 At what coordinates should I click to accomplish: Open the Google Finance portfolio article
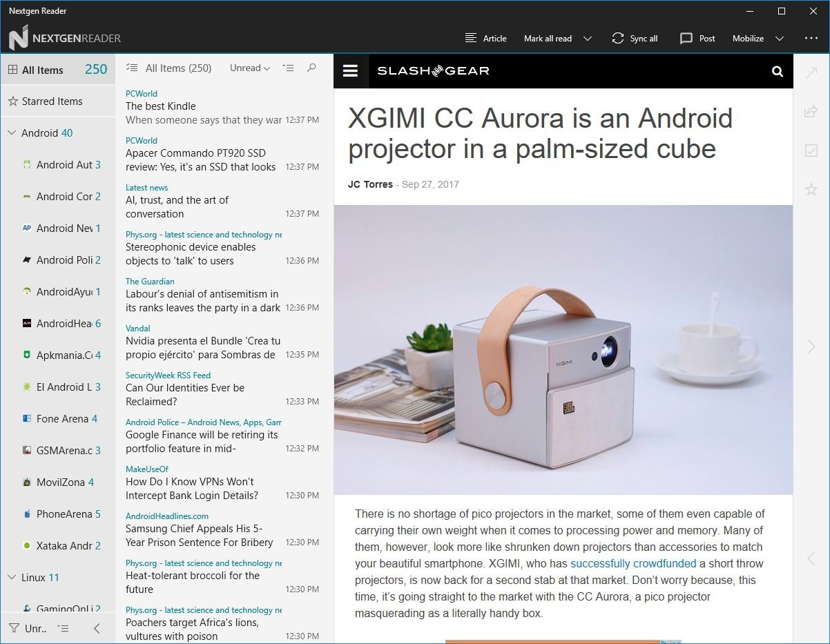pos(224,436)
